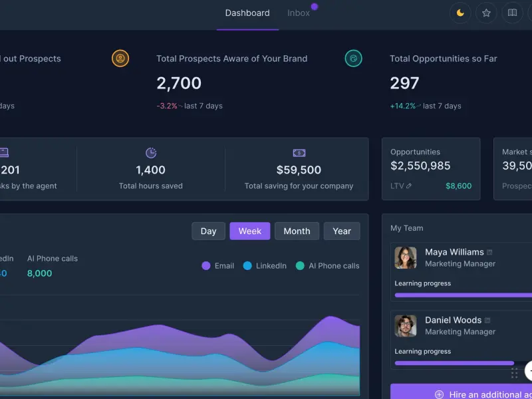Screen dimensions: 532x399
Task: Click the LTV edit pencil icon
Action: coord(409,186)
